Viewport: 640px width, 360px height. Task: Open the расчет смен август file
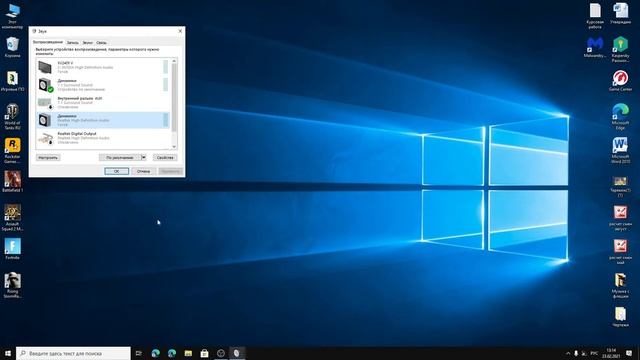620,218
